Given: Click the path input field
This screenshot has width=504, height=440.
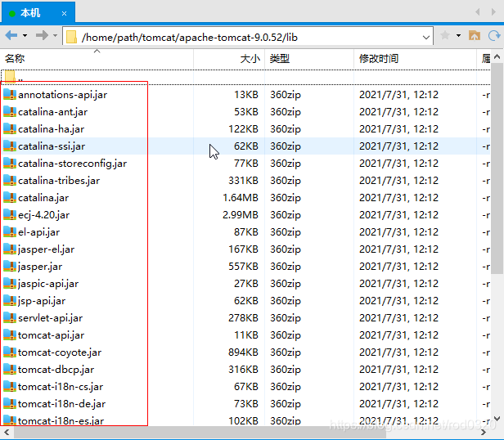Looking at the screenshot, I should [x=248, y=38].
